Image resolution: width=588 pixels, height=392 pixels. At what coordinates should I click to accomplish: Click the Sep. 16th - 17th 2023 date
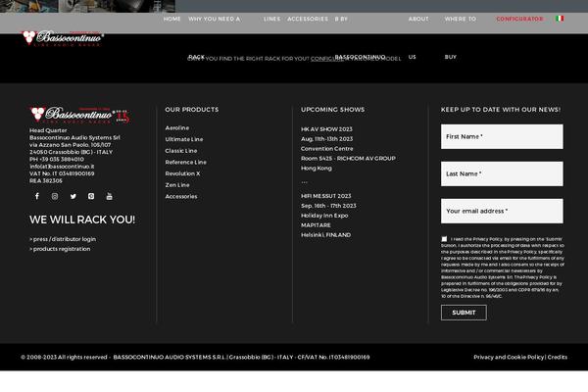point(328,206)
